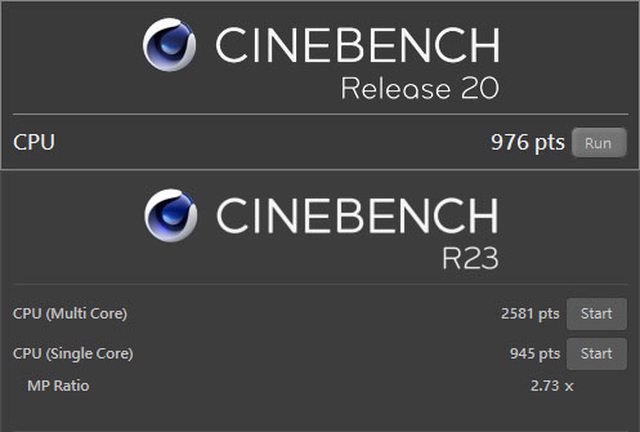This screenshot has height=432, width=640.
Task: Start the CPU (Multi Core) test
Action: (596, 314)
